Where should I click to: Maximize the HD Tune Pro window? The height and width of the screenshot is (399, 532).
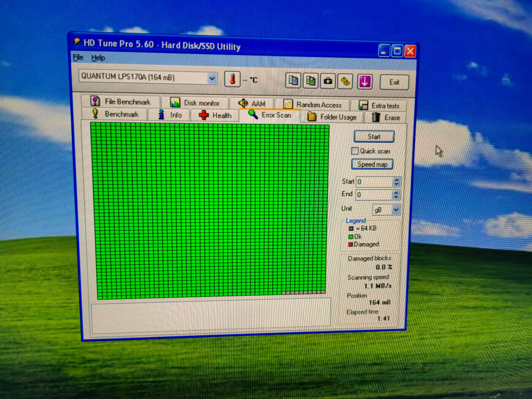pyautogui.click(x=397, y=51)
